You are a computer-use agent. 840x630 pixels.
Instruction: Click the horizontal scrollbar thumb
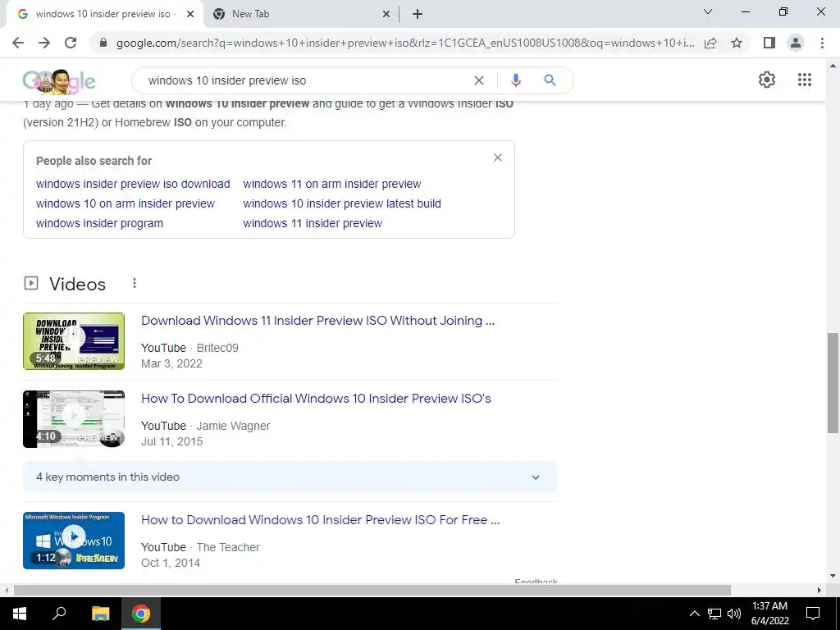[372, 591]
